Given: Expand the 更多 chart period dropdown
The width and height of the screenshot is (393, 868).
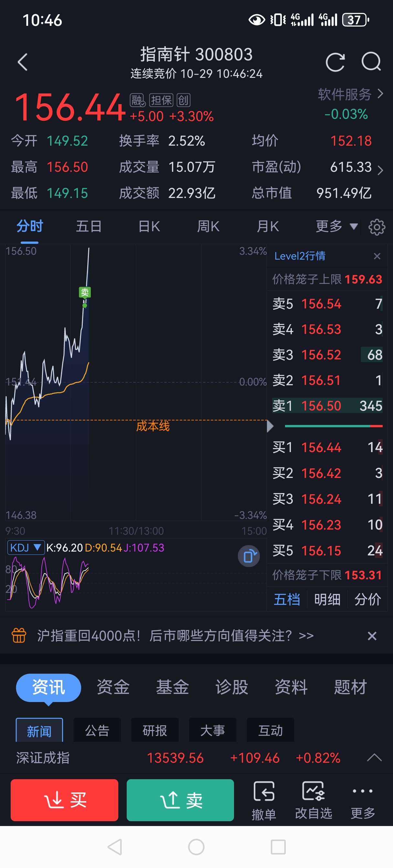Looking at the screenshot, I should coord(336,226).
